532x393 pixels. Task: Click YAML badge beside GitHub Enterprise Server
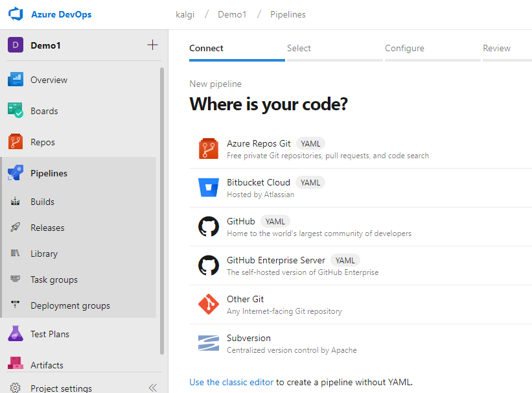[345, 261]
